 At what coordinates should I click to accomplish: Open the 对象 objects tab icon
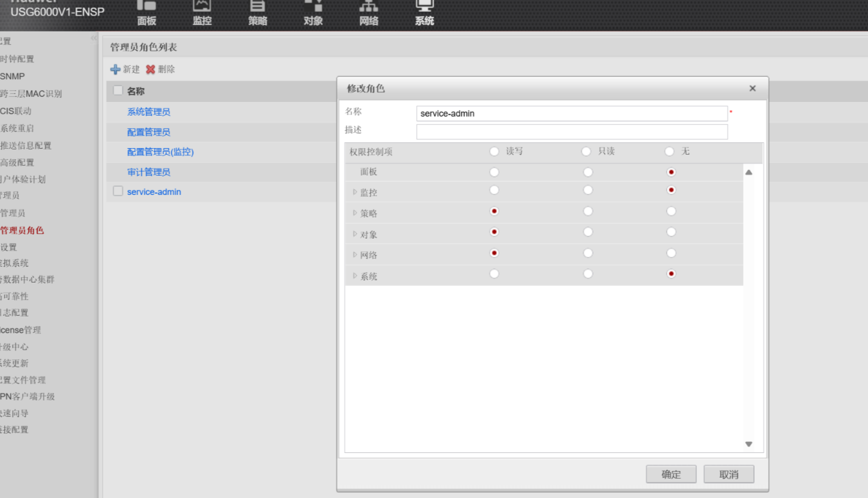[313, 6]
